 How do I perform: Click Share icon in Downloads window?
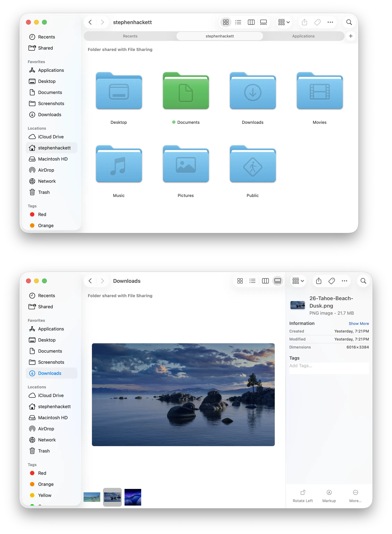319,281
